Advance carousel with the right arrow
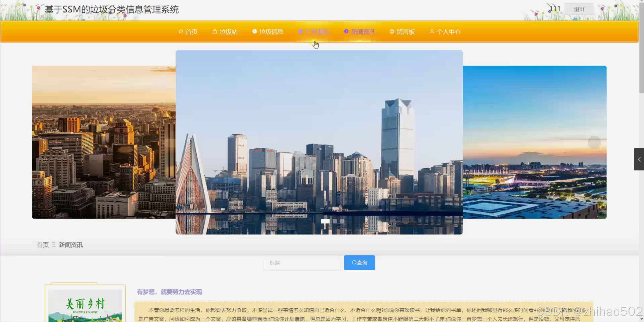 [594, 142]
